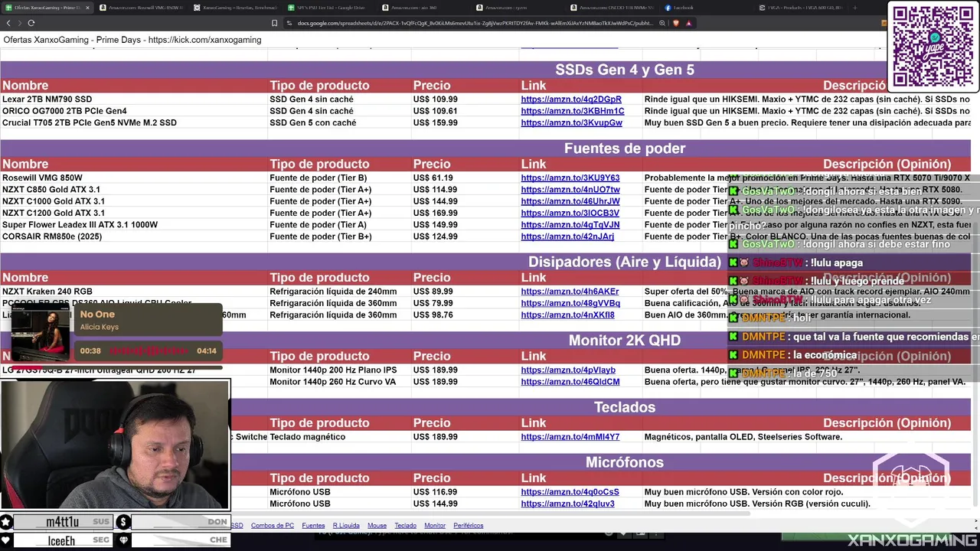Go back with the browser back arrow
The image size is (980, 551).
8,23
